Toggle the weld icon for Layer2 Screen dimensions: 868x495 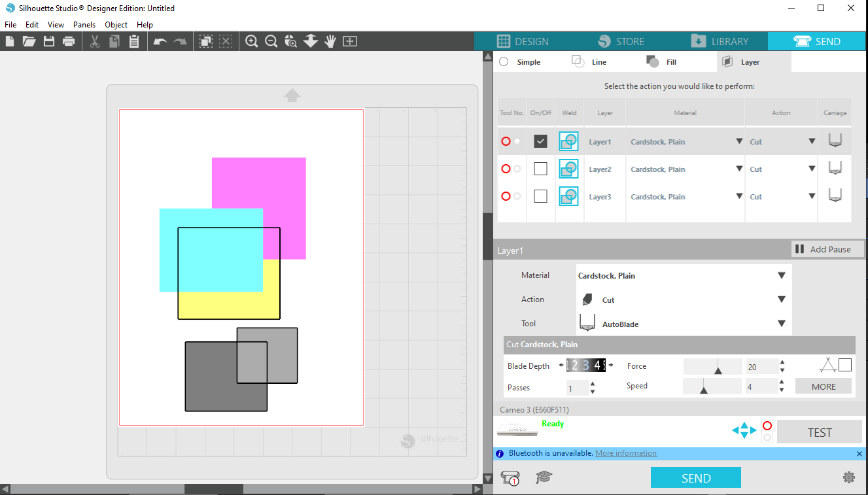pyautogui.click(x=568, y=169)
